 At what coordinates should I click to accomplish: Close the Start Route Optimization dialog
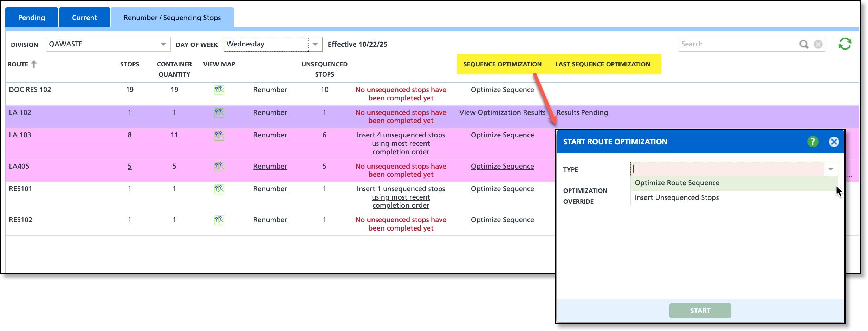834,142
